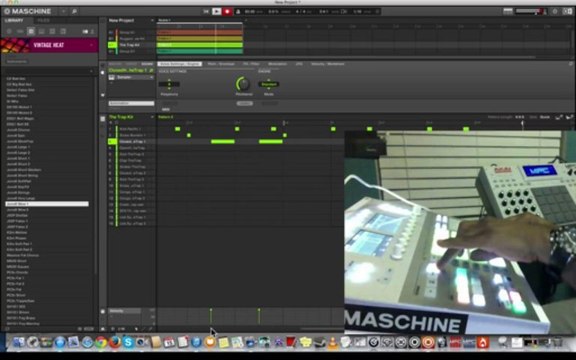Open The Trap Kit dropdown in pattern editor
This screenshot has width=576, height=360.
(x=152, y=117)
